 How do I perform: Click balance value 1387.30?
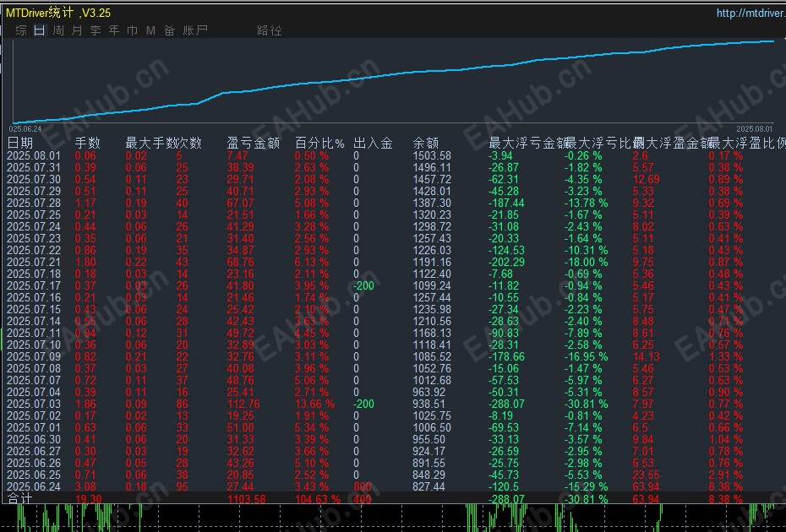[x=432, y=203]
